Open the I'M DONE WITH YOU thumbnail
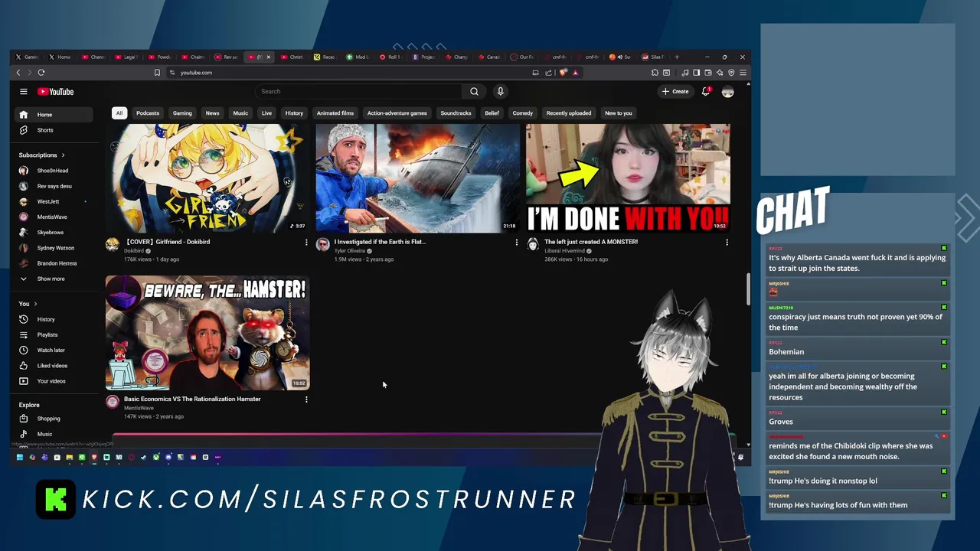This screenshot has width=980, height=551. (628, 178)
